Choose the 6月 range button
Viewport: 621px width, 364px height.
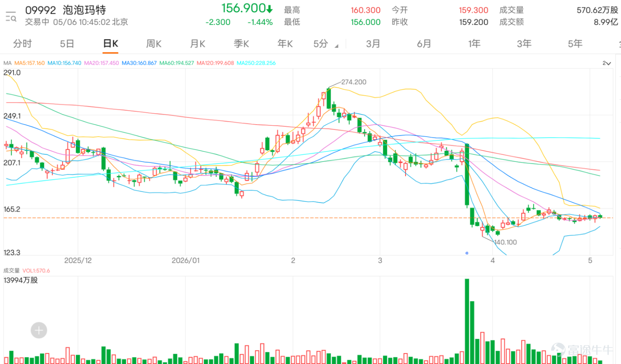point(424,43)
